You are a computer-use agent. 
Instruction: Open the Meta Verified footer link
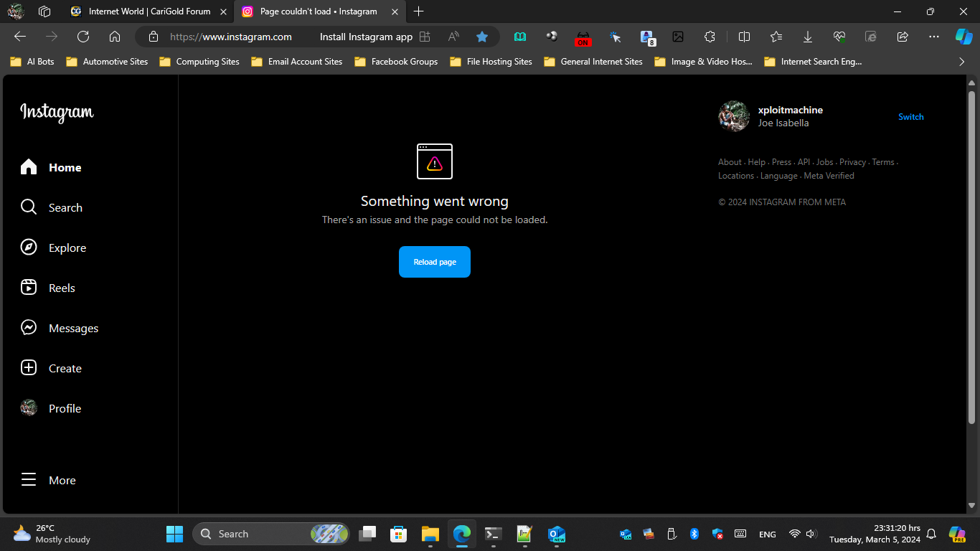[829, 176]
